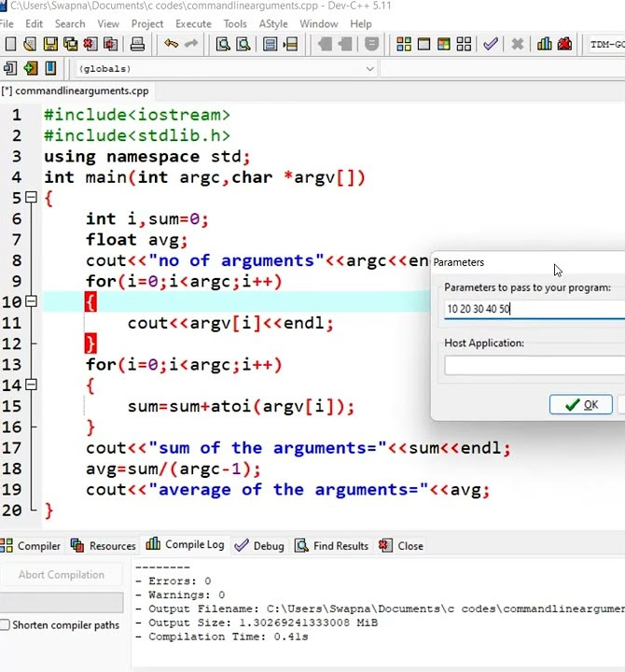
Task: Open the TDM-GCC compiler set dropdown
Action: click(605, 44)
